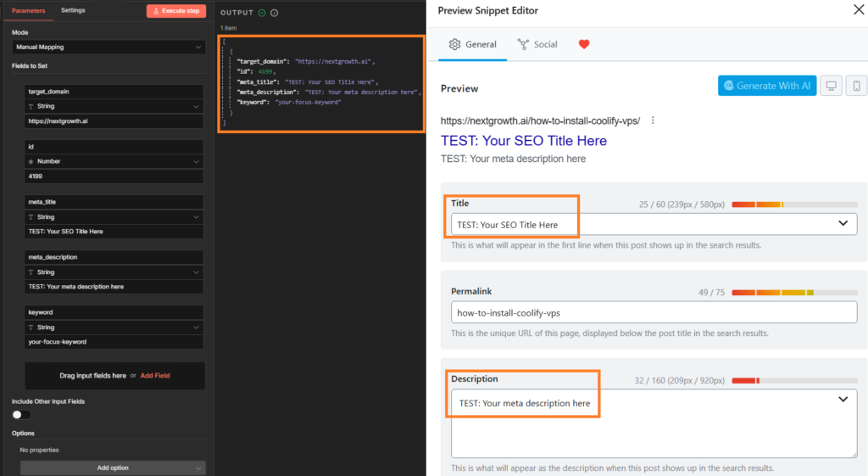The image size is (868, 476).
Task: Click the Add Field link
Action: (x=155, y=375)
